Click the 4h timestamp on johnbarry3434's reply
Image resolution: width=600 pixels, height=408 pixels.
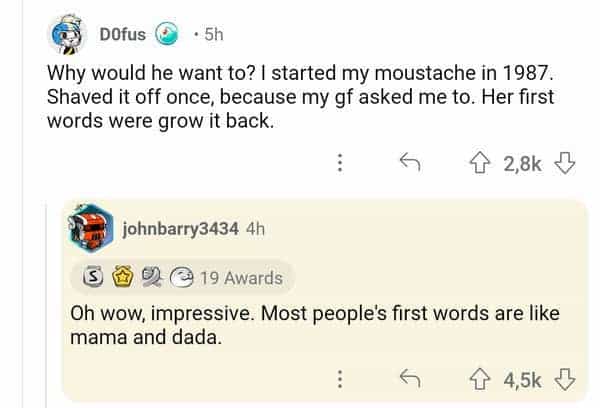[x=254, y=229]
